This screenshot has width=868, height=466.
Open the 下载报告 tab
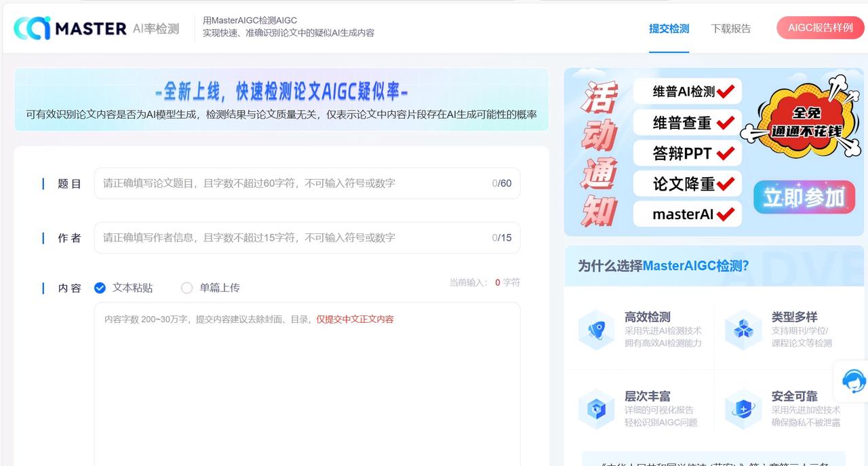coord(731,30)
